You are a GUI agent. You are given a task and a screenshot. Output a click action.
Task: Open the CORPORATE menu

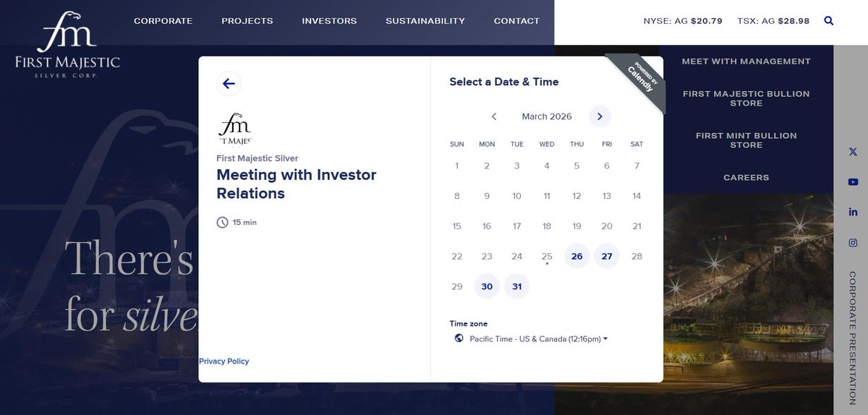coord(163,21)
